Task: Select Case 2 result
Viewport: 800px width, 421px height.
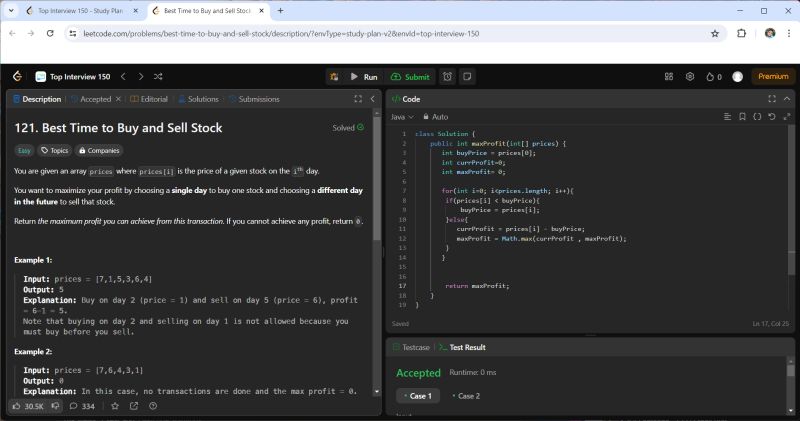Action: coord(466,396)
